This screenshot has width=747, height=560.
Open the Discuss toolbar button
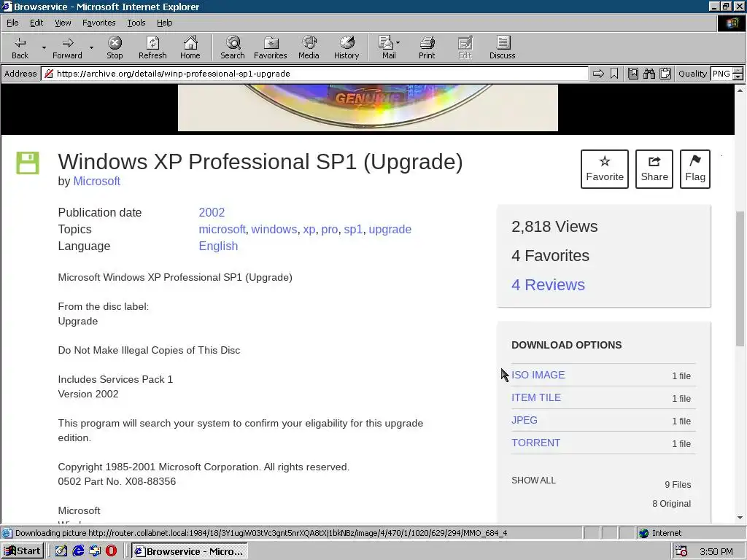[502, 47]
